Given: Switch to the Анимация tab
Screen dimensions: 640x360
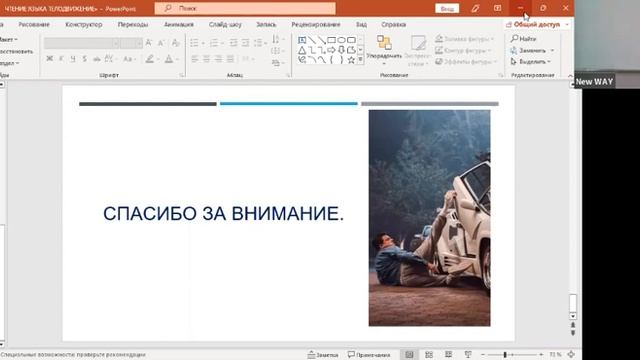Looking at the screenshot, I should point(179,24).
